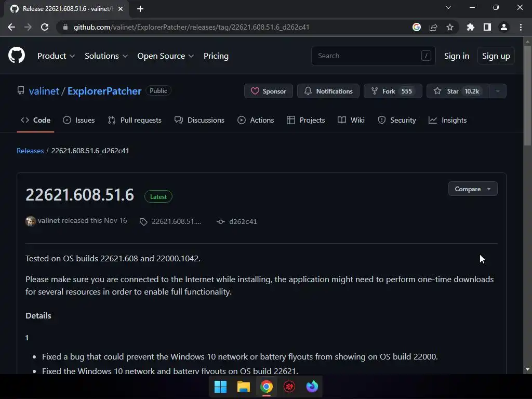Open Chrome's three-dot menu
The height and width of the screenshot is (399, 532).
click(x=521, y=27)
